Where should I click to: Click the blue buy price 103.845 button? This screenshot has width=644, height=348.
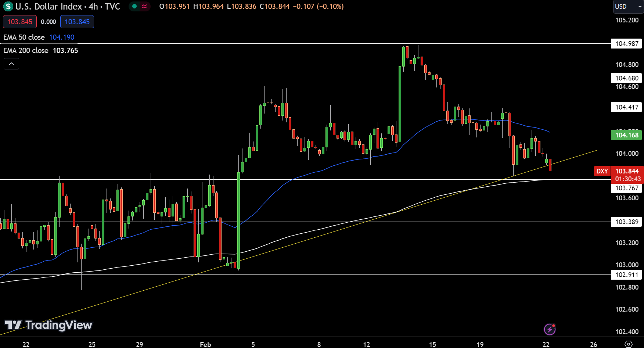[77, 22]
